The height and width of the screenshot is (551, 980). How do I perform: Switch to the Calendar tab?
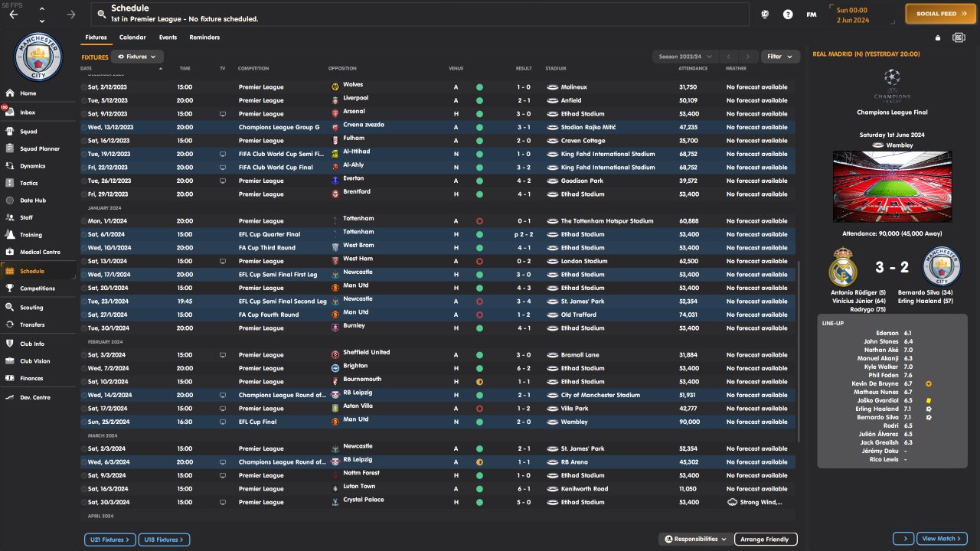[x=132, y=37]
